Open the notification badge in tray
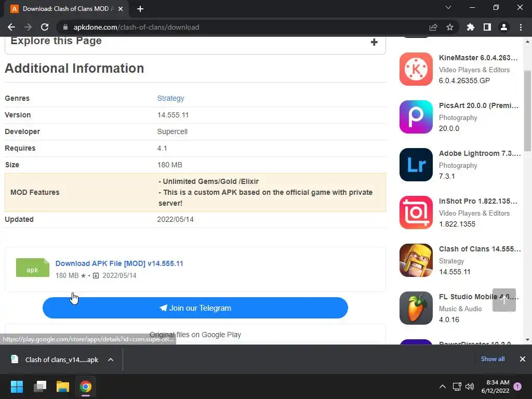 (517, 387)
